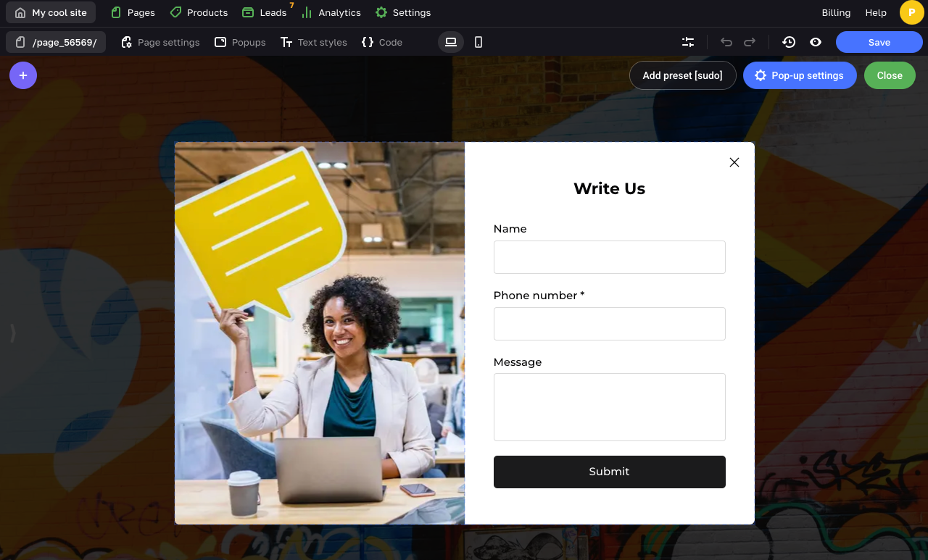Toggle page preview eye icon
The image size is (928, 560).
[816, 42]
